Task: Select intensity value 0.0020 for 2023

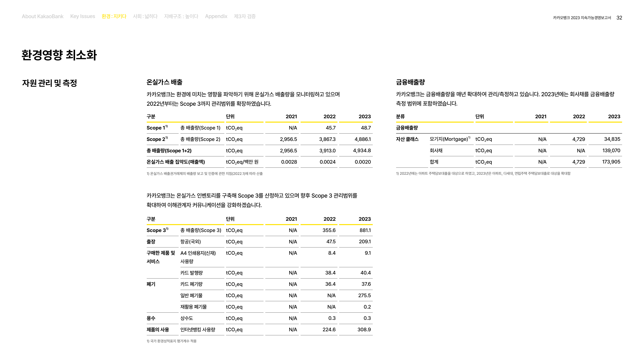Action: pos(363,162)
